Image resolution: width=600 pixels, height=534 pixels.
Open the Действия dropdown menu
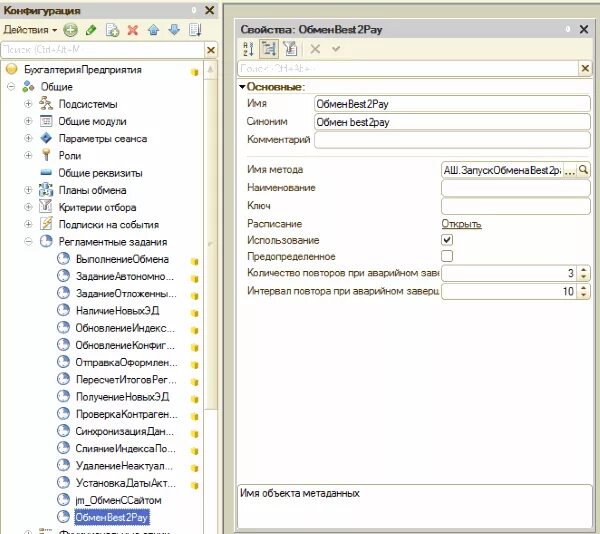click(30, 30)
